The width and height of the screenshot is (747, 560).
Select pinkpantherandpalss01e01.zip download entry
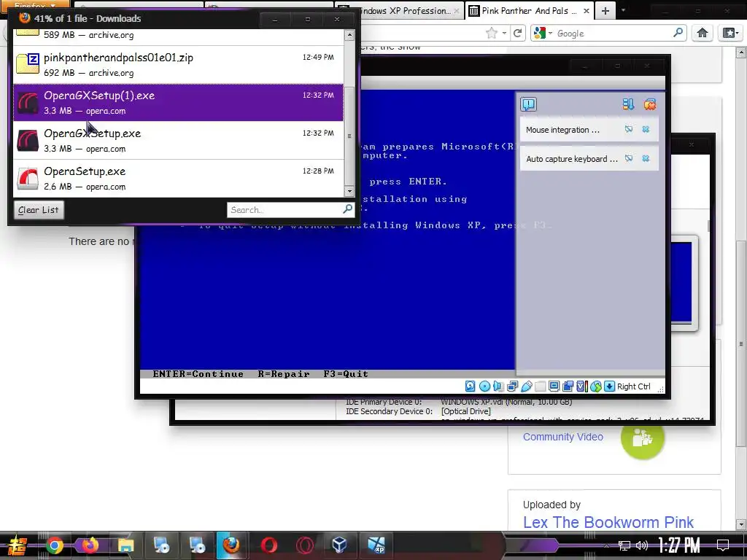[x=178, y=65]
